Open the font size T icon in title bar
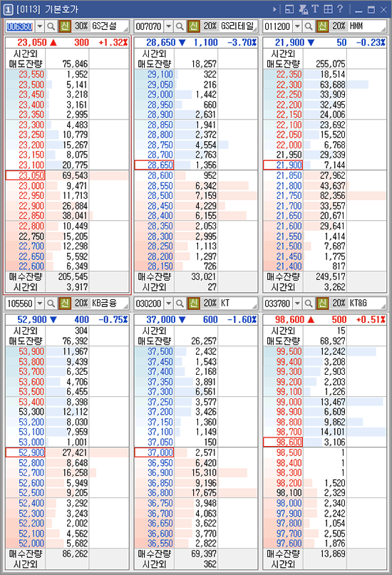The image size is (392, 575). pyautogui.click(x=315, y=9)
